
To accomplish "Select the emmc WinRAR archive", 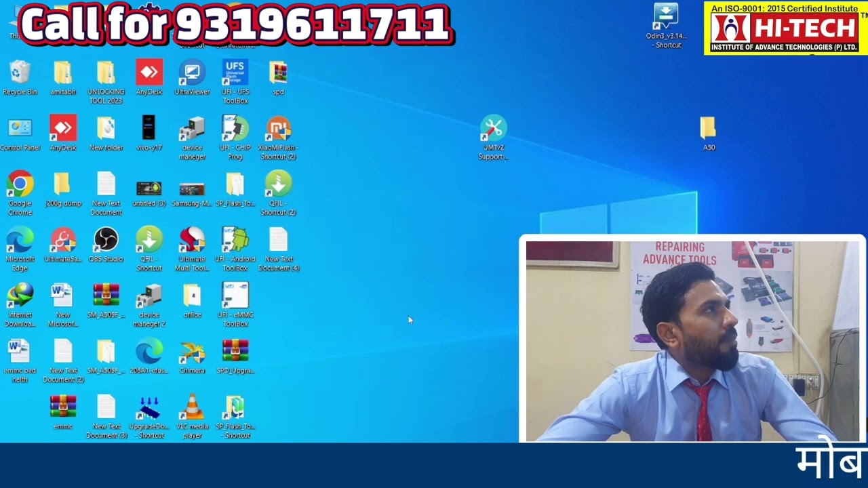I will coord(62,411).
